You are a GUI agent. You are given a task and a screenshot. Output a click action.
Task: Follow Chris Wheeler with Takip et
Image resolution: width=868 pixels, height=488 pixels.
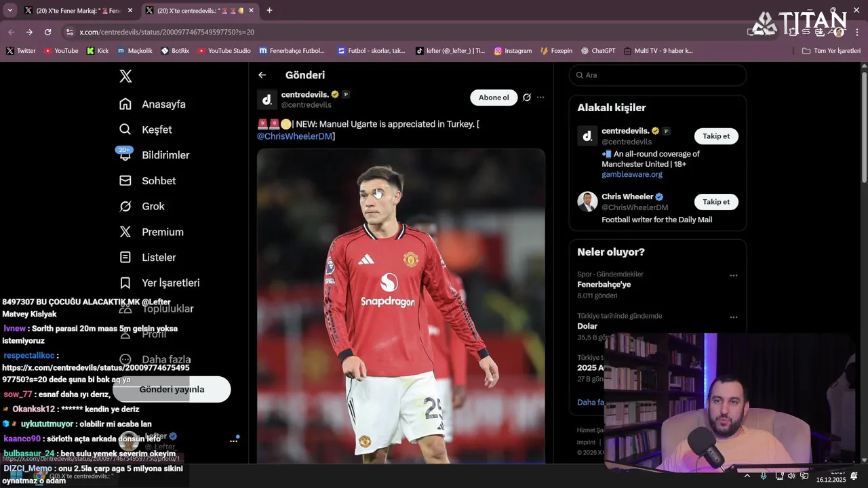point(716,202)
